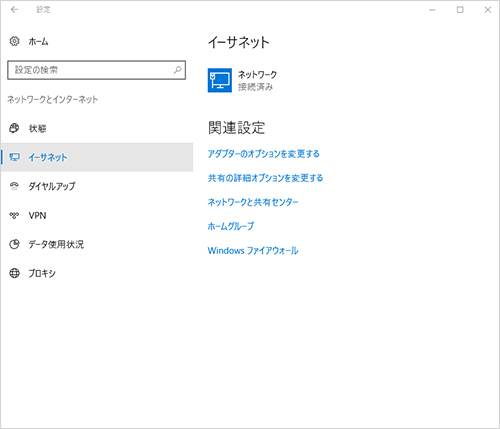Click the イーサネット monitor icon in sidebar
This screenshot has width=500, height=429.
click(x=14, y=157)
